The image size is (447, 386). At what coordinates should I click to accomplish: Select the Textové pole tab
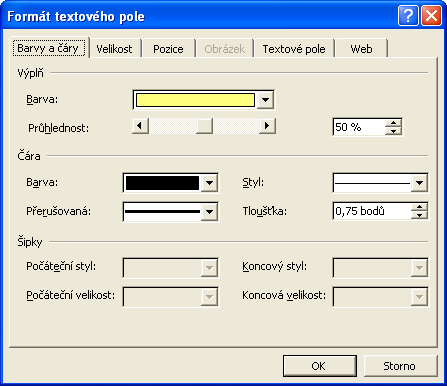point(294,49)
